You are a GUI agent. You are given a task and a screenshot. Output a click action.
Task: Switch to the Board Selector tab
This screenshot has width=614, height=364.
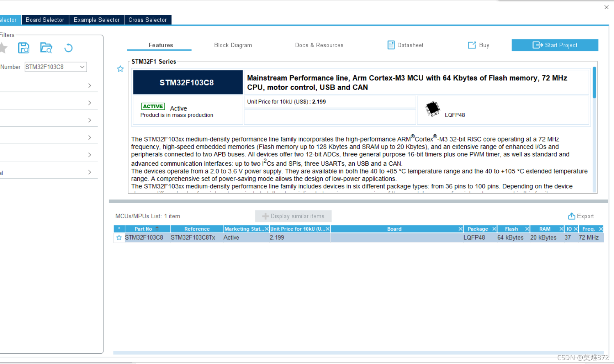[x=45, y=20]
